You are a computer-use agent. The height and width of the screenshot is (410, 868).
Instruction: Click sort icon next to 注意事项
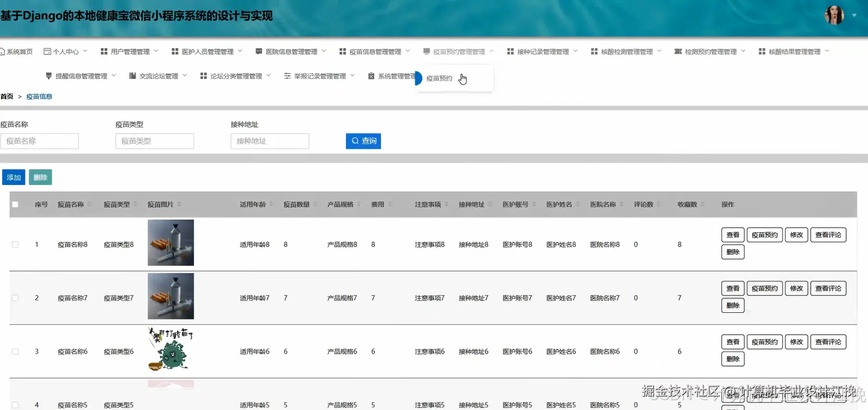pyautogui.click(x=447, y=204)
